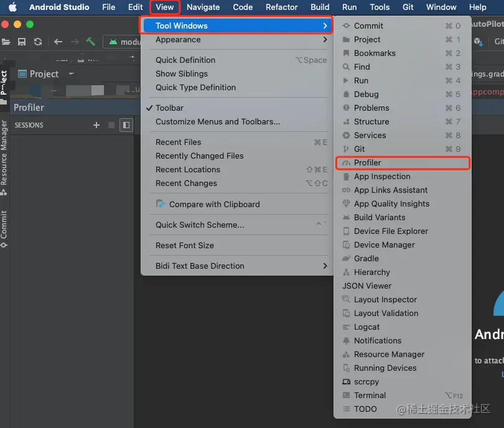Open the Debug tool window
504x428 pixels.
point(403,94)
